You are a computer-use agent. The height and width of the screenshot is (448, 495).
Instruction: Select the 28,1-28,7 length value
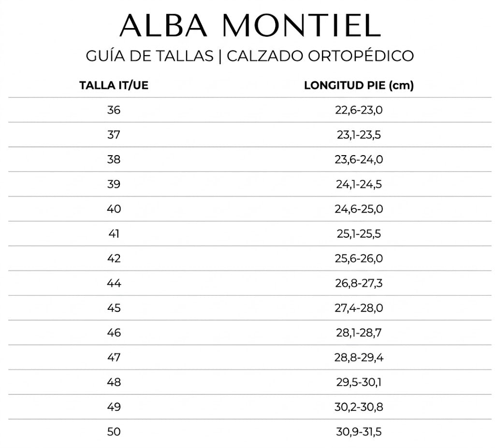click(x=359, y=332)
